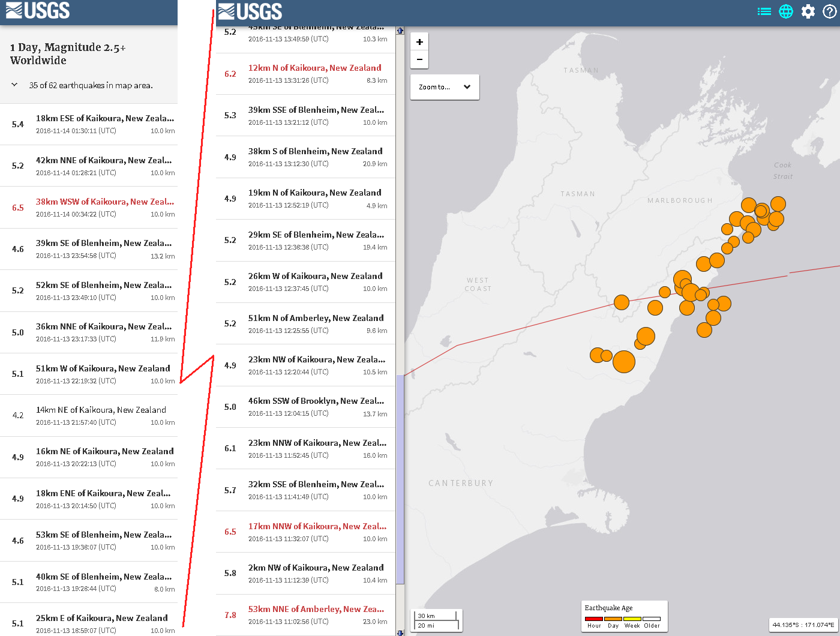The image size is (840, 636).
Task: Click the MARLBOROUGH region label on map
Action: coord(680,200)
